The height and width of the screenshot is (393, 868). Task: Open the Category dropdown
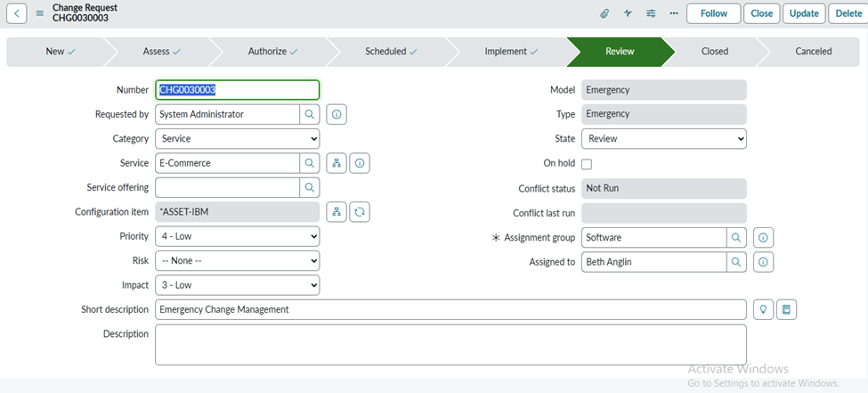237,139
